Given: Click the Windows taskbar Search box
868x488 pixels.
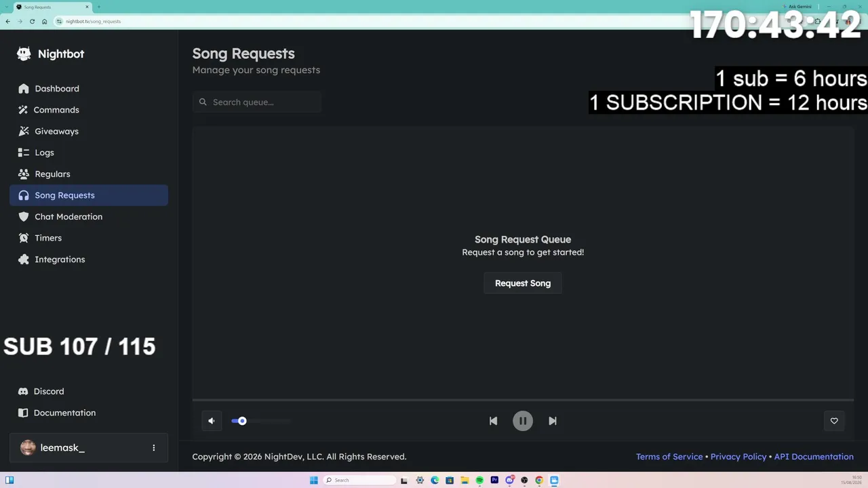Looking at the screenshot, I should tap(359, 481).
